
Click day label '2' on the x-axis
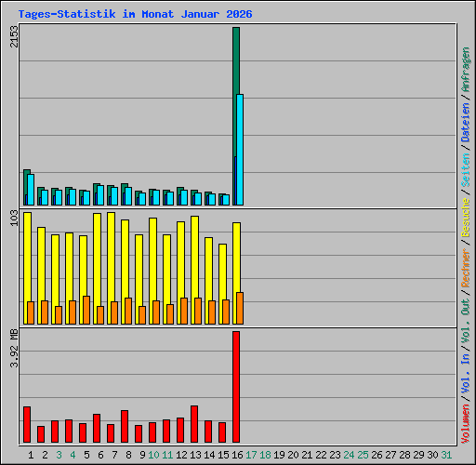pyautogui.click(x=45, y=455)
